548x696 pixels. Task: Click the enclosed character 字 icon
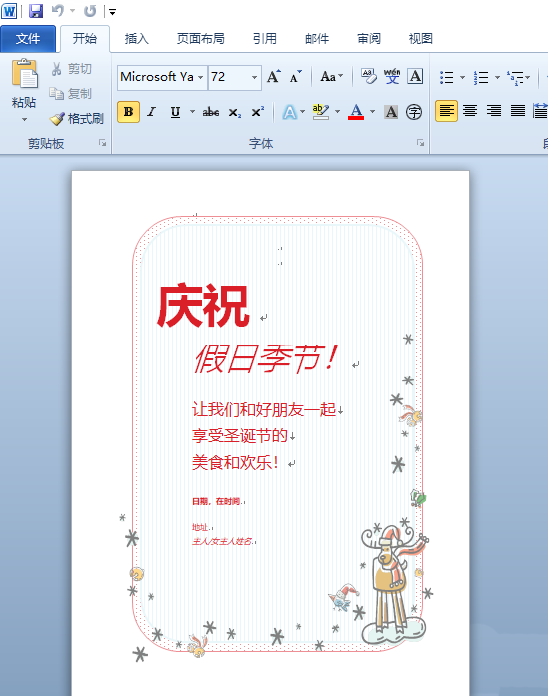pyautogui.click(x=414, y=112)
